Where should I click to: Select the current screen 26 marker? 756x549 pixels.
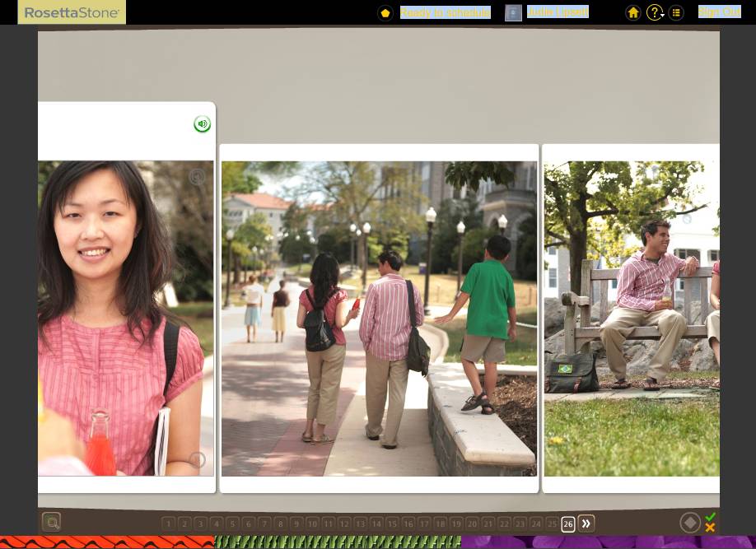point(568,524)
